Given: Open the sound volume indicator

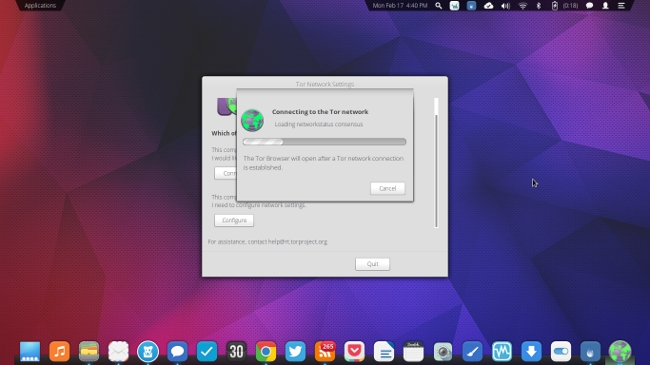Looking at the screenshot, I should click(505, 5).
